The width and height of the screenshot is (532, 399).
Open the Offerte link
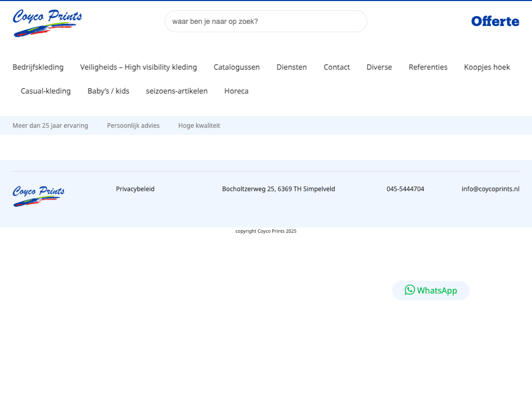coord(495,21)
